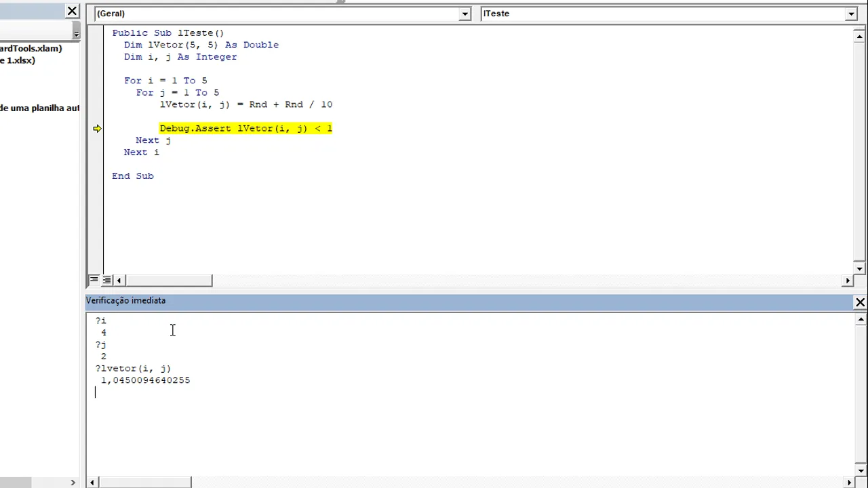Click Immediate window scroll left arrow
The width and height of the screenshot is (868, 488).
click(x=94, y=483)
